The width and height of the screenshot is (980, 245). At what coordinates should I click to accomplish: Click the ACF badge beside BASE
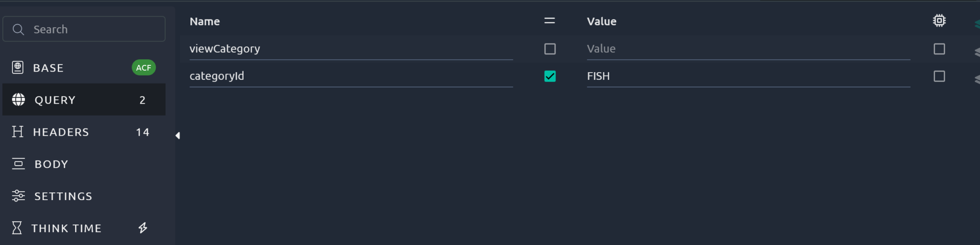tap(143, 68)
